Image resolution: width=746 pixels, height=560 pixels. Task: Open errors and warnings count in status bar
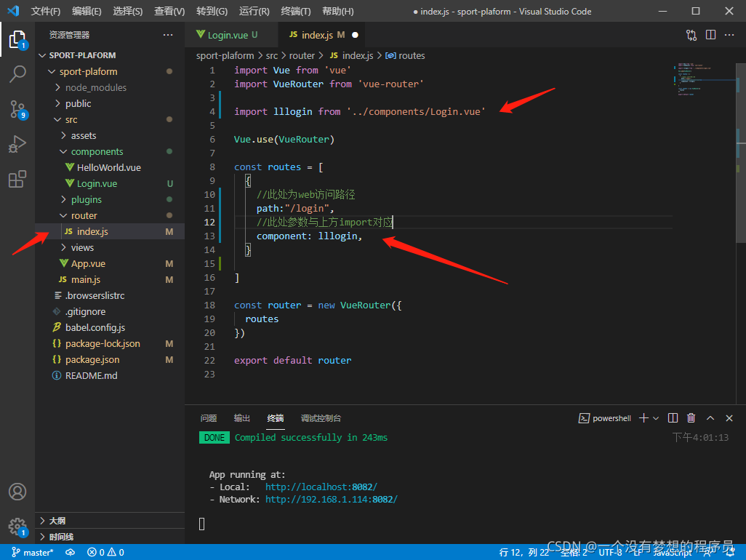point(105,553)
